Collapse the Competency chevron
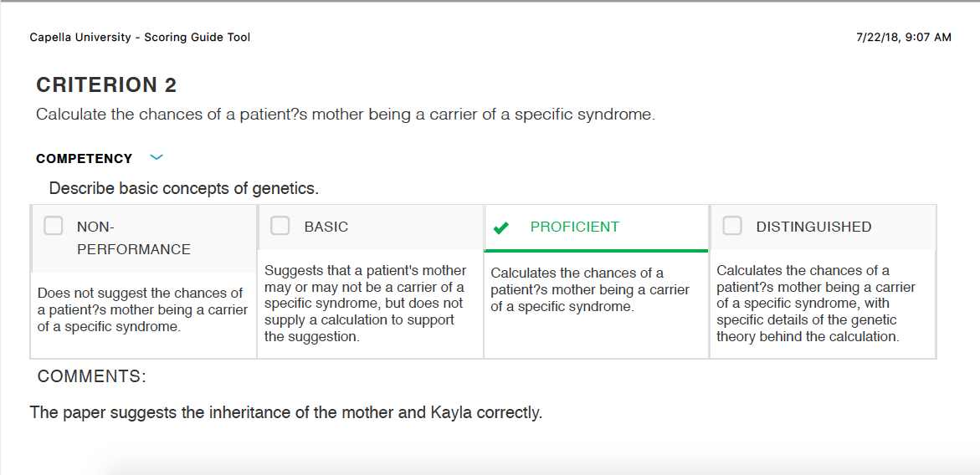 coord(156,158)
